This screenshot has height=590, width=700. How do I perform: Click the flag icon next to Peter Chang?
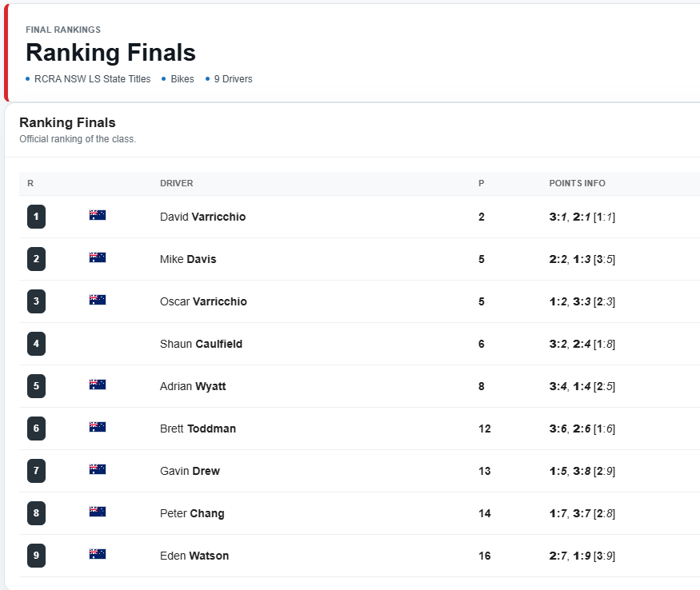[98, 512]
